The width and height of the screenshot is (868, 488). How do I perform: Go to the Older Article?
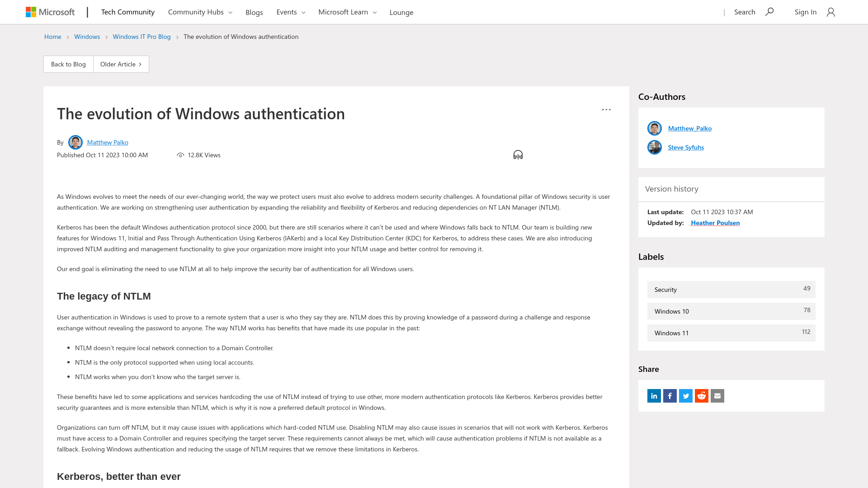pyautogui.click(x=121, y=64)
